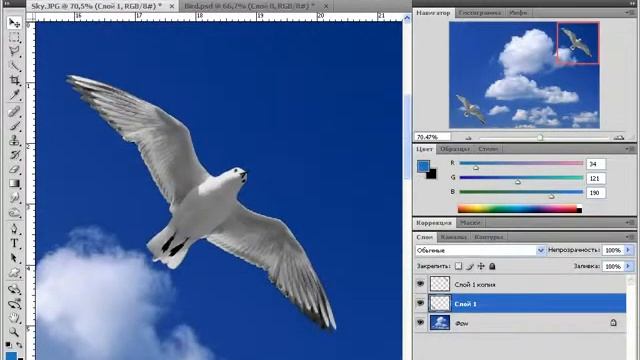Switch to the Контуры tab
Viewport: 640px width, 360px height.
pyautogui.click(x=489, y=237)
